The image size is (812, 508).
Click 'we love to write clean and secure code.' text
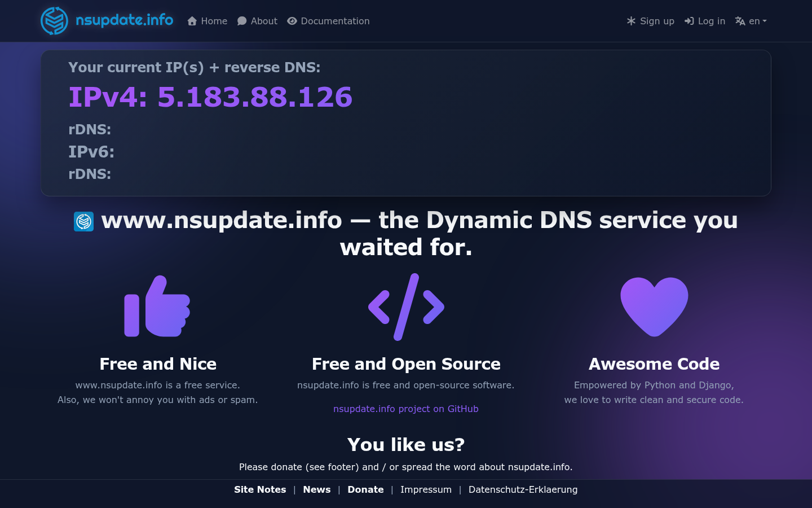click(654, 400)
